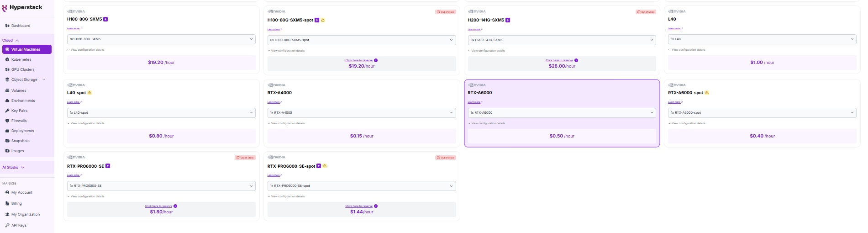Expand View configuration details under RTX-A6000
Image resolution: width=868 pixels, height=233 pixels.
coord(488,123)
